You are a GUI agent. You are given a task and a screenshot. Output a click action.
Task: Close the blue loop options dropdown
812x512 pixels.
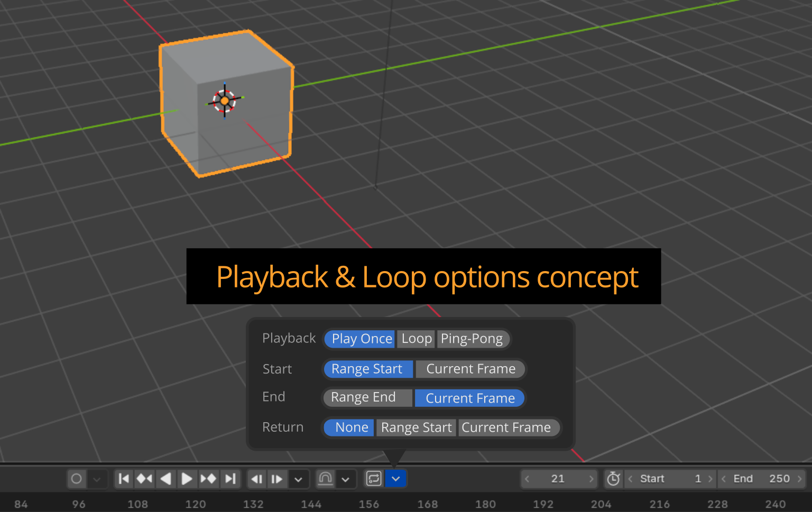click(x=395, y=479)
